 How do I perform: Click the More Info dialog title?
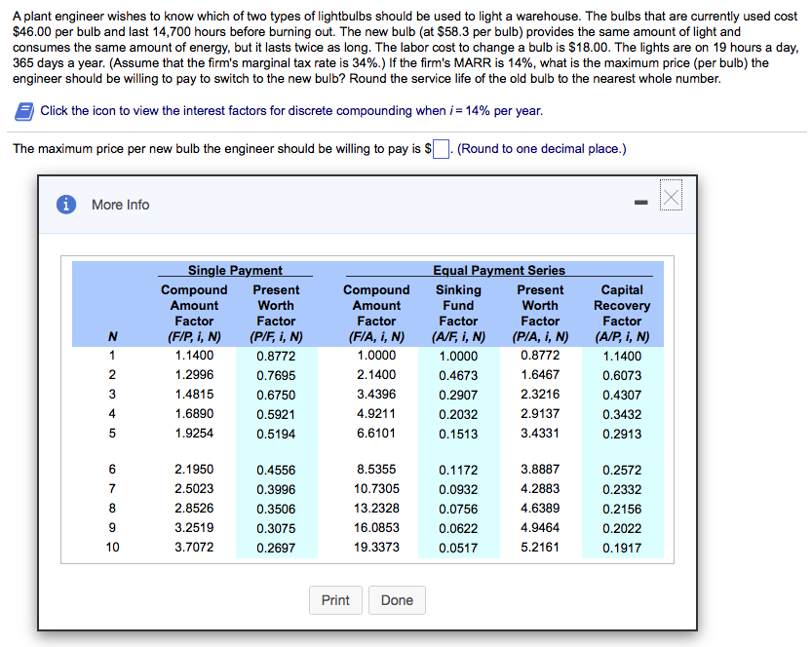point(120,205)
